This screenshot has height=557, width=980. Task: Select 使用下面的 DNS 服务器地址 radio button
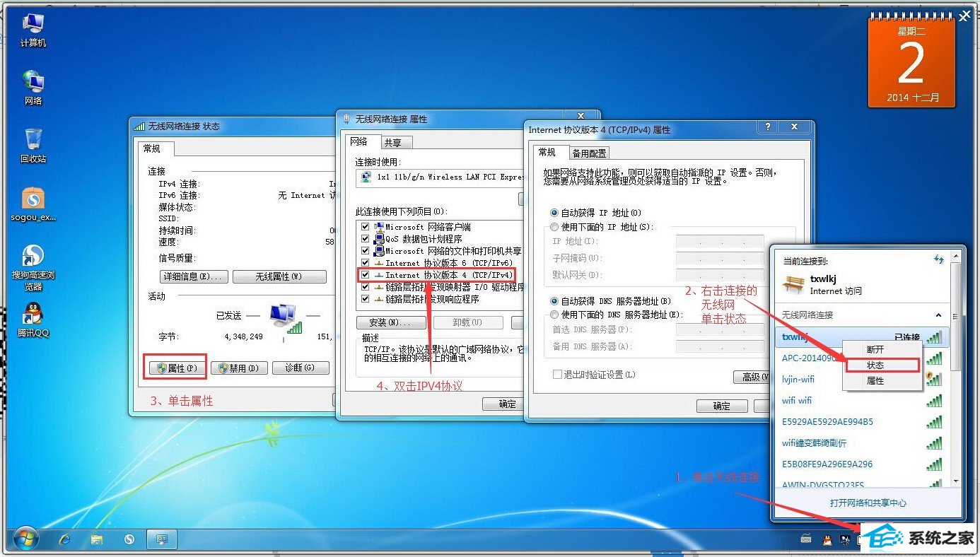554,315
